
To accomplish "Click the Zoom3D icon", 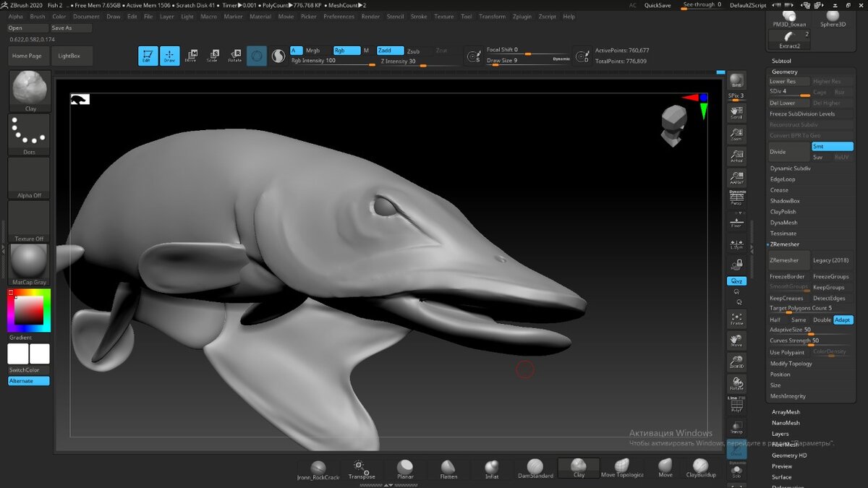I will (x=736, y=361).
